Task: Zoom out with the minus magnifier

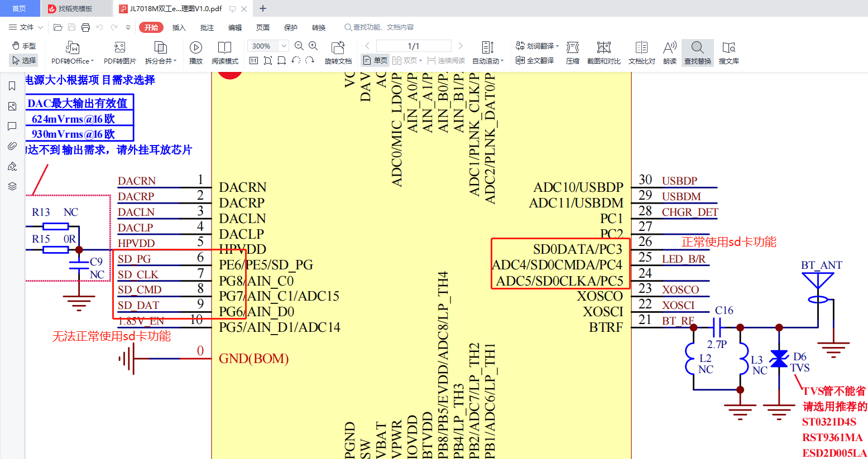Action: click(299, 46)
